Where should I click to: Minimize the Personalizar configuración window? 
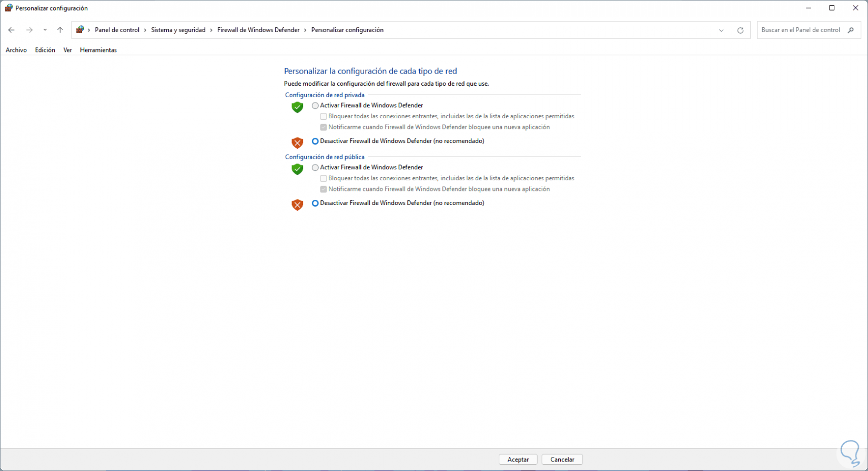pyautogui.click(x=808, y=8)
